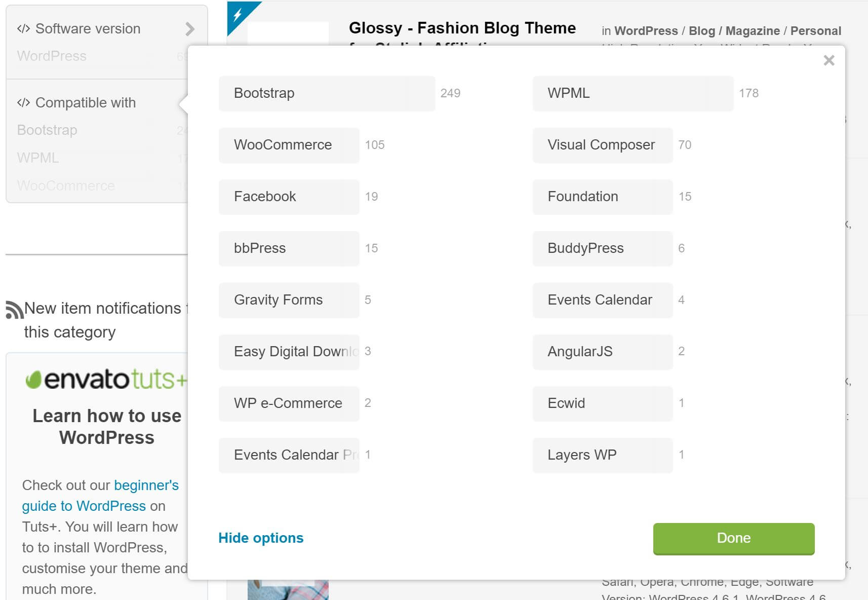Pick the Events Calendar filter option
Screen dimensions: 868x600
602,300
